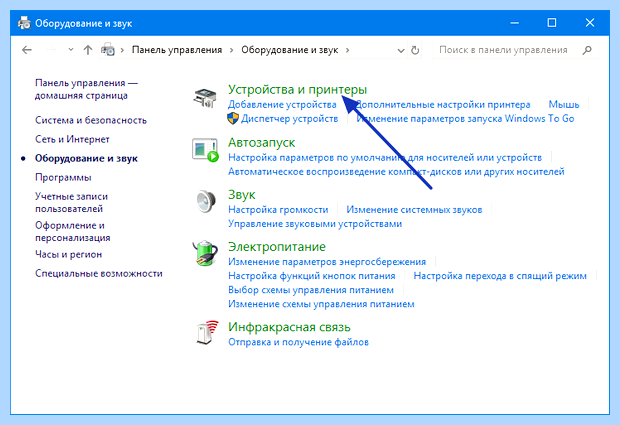Screen dimensions: 620x425
Task: Expand chevron after Панель управления breadcrumb
Action: coord(232,50)
